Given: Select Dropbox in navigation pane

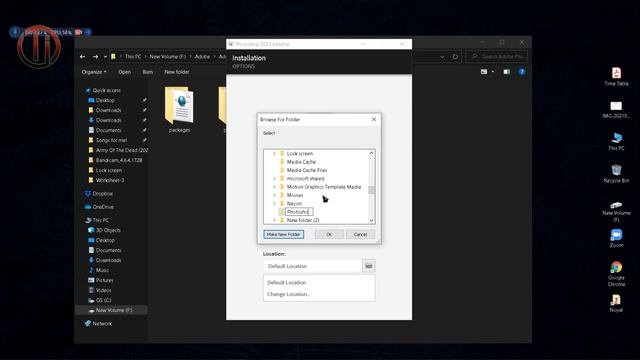Looking at the screenshot, I should tap(98, 193).
